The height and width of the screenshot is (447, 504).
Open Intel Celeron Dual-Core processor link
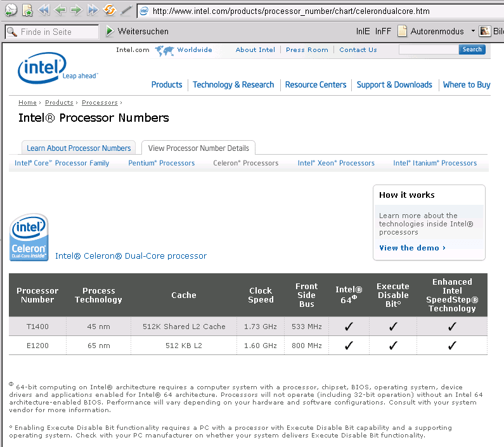pos(131,256)
